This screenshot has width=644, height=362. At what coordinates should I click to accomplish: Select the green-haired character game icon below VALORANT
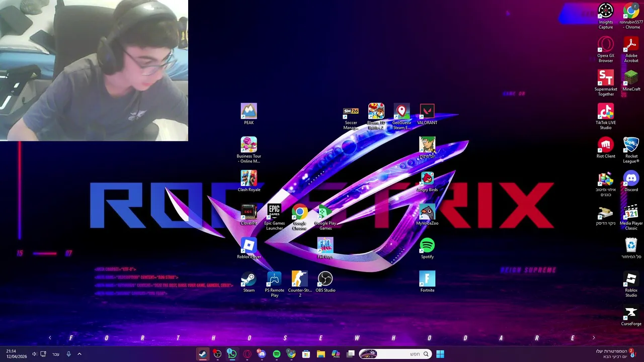(427, 148)
